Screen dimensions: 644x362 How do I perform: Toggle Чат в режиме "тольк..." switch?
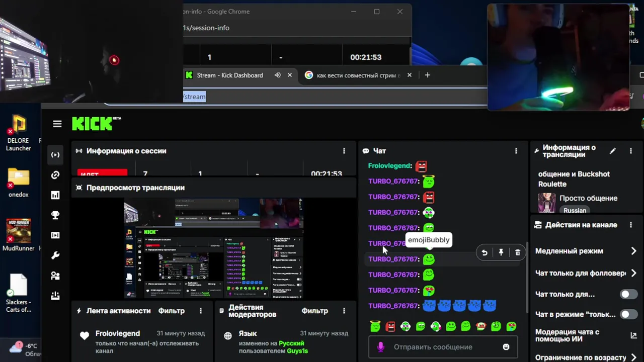point(628,314)
